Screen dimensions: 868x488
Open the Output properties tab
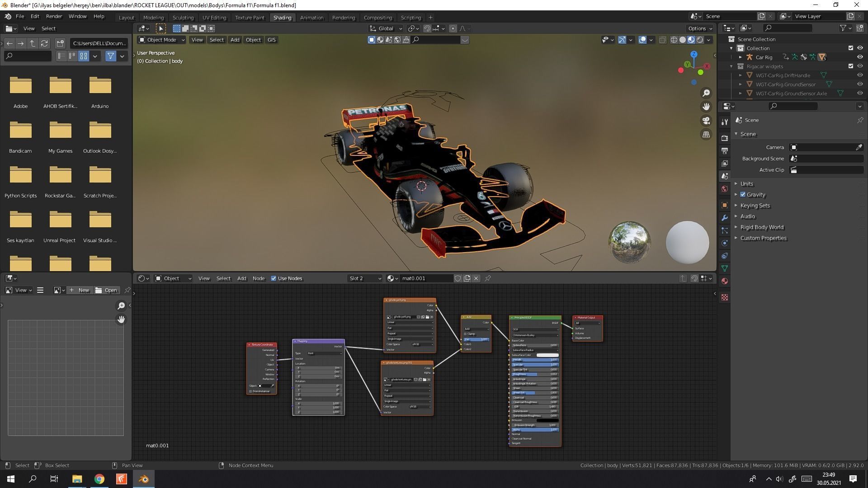725,150
